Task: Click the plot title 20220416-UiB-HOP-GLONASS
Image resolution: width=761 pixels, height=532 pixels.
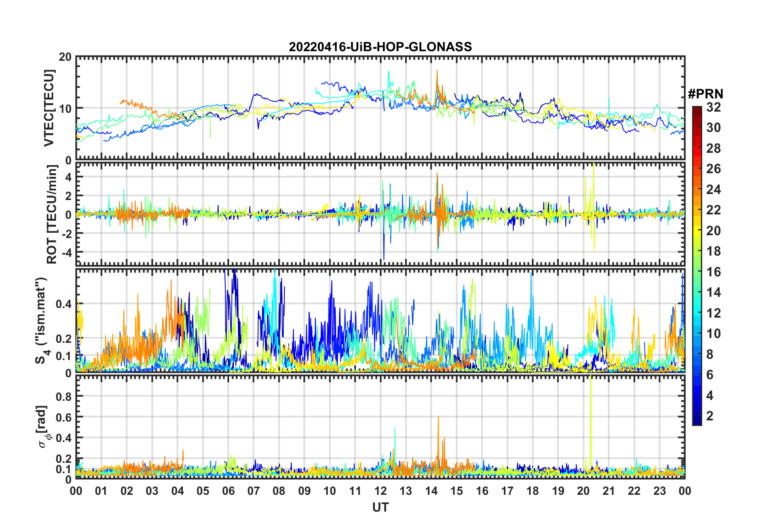Action: tap(380, 47)
